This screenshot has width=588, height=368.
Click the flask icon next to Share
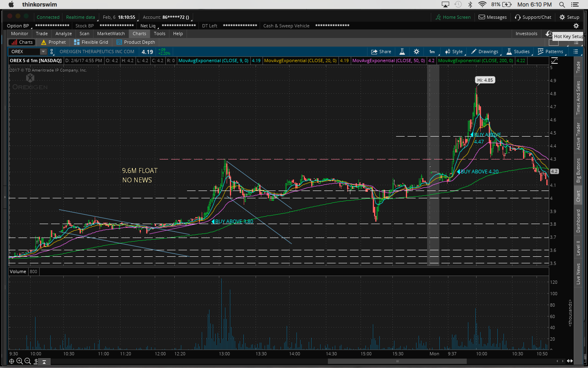point(402,52)
